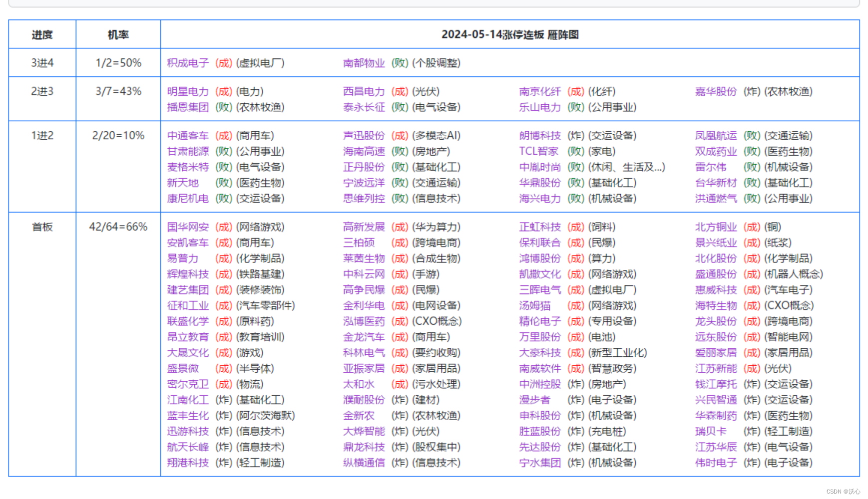This screenshot has height=499, width=868.
Task: Select the 北方铜业 stock name
Action: tap(716, 227)
